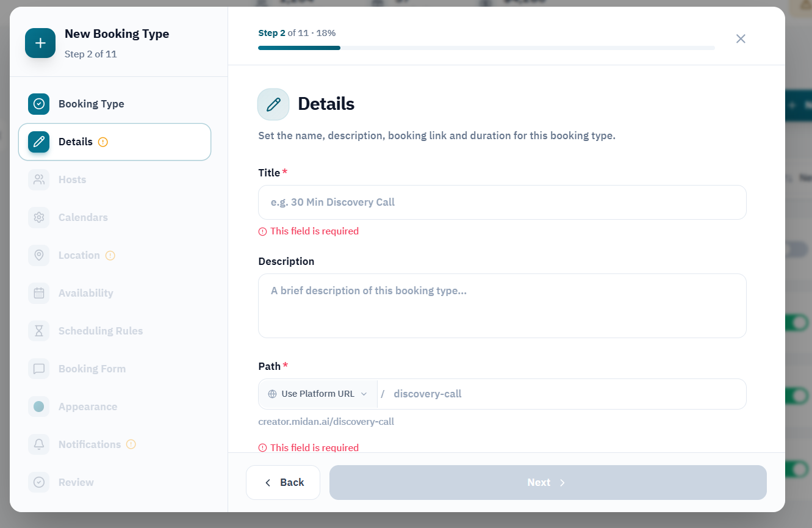Click the plus icon beside New Booking Type
This screenshot has width=812, height=528.
coord(40,43)
